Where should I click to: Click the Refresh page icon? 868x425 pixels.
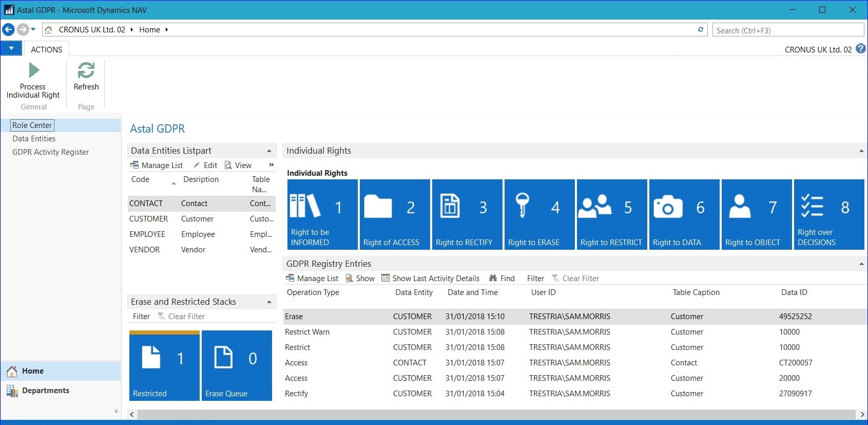86,76
